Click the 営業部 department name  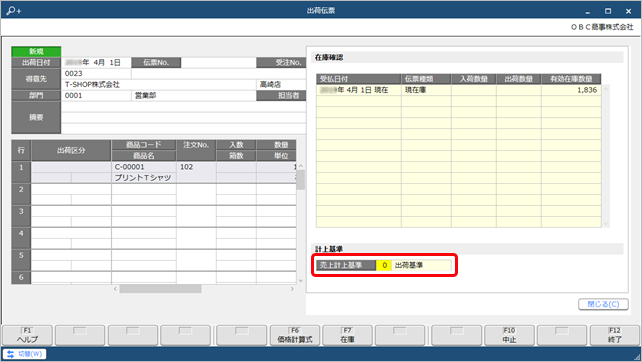(x=145, y=95)
